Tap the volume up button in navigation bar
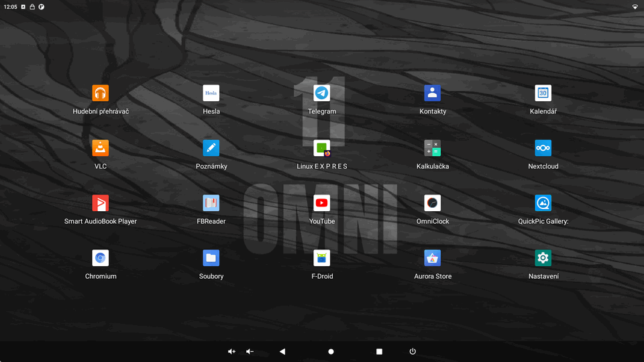644x362 pixels. pyautogui.click(x=231, y=351)
